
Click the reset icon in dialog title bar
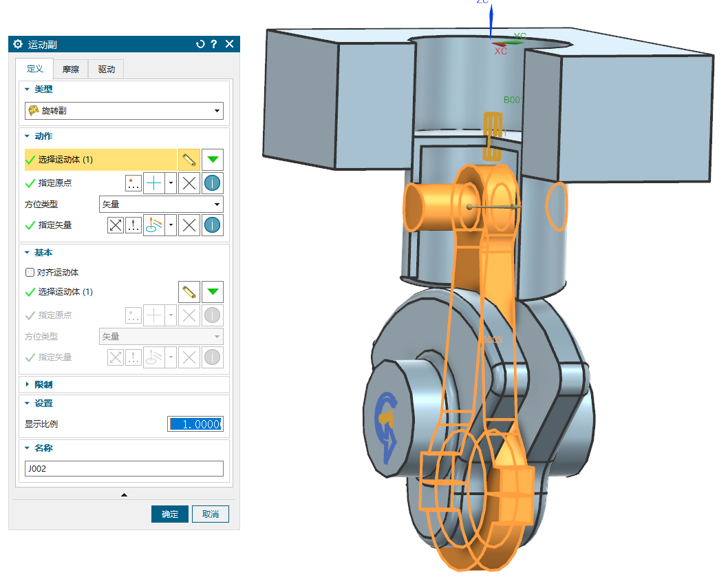[x=200, y=44]
